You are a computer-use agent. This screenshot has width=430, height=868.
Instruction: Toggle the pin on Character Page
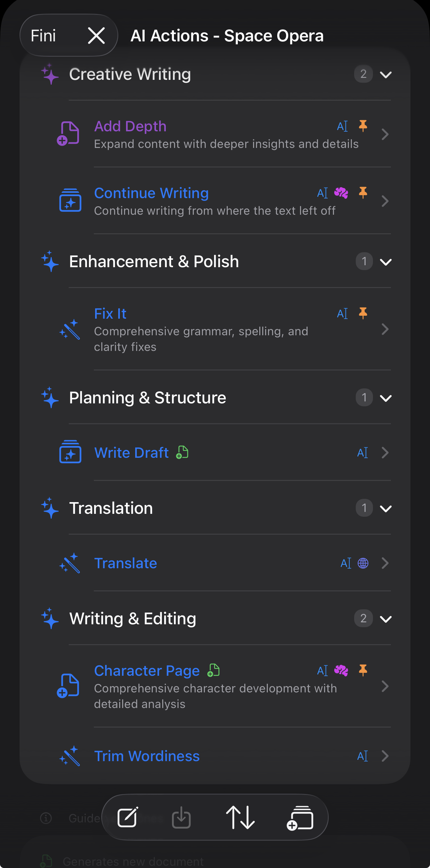point(363,670)
